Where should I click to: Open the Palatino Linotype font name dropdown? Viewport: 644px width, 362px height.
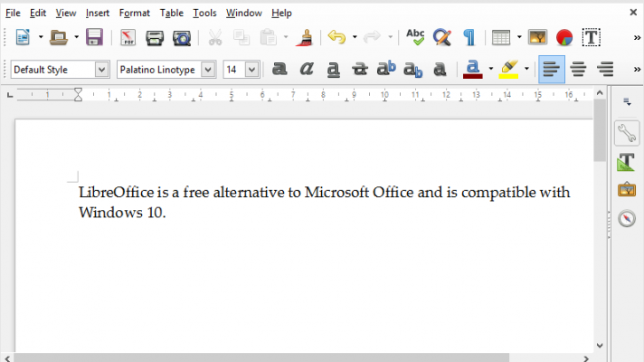[x=208, y=70]
